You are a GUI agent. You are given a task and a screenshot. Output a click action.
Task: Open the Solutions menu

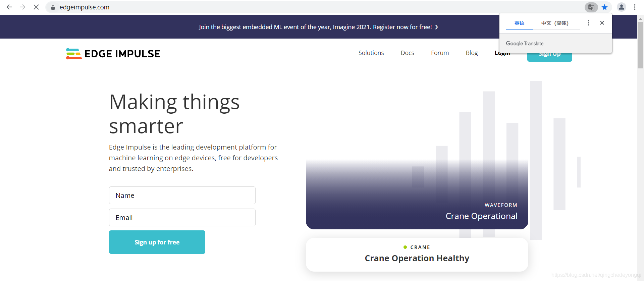(x=371, y=53)
